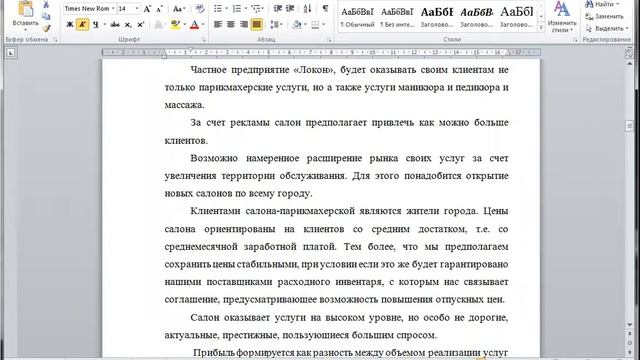Toggle Bold (Ж) formatting

coord(70,25)
